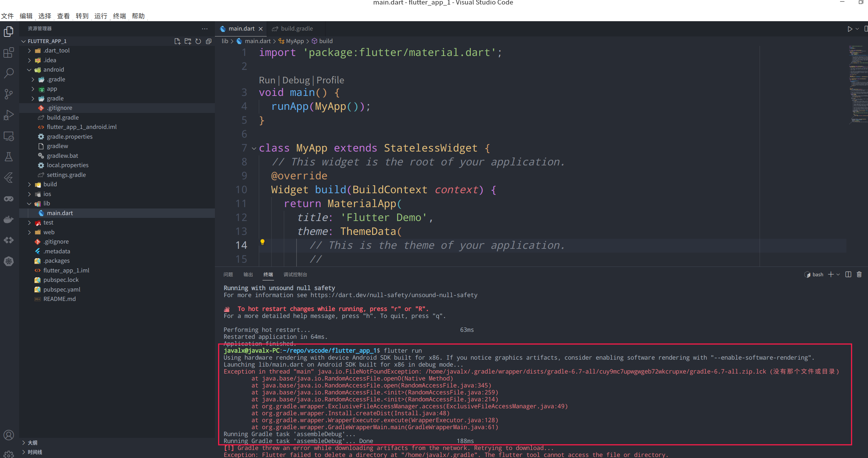Click New Folder icon in explorer header
868x458 pixels.
pyautogui.click(x=188, y=41)
